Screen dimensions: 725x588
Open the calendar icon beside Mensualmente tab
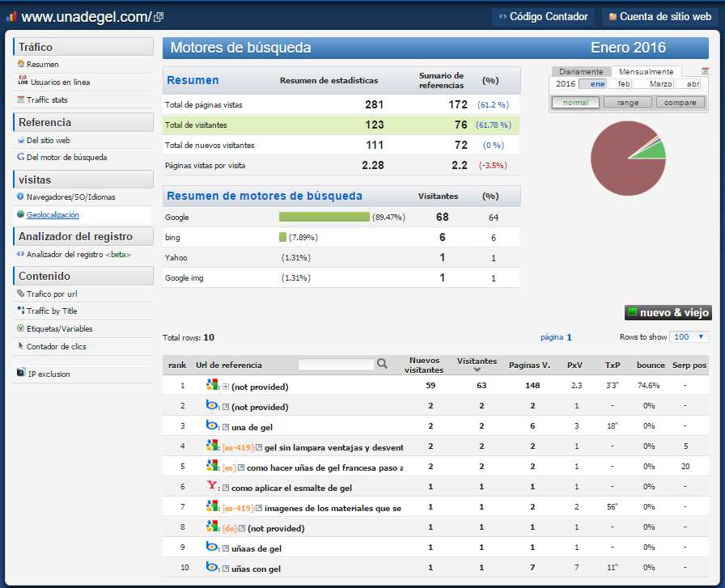[705, 71]
